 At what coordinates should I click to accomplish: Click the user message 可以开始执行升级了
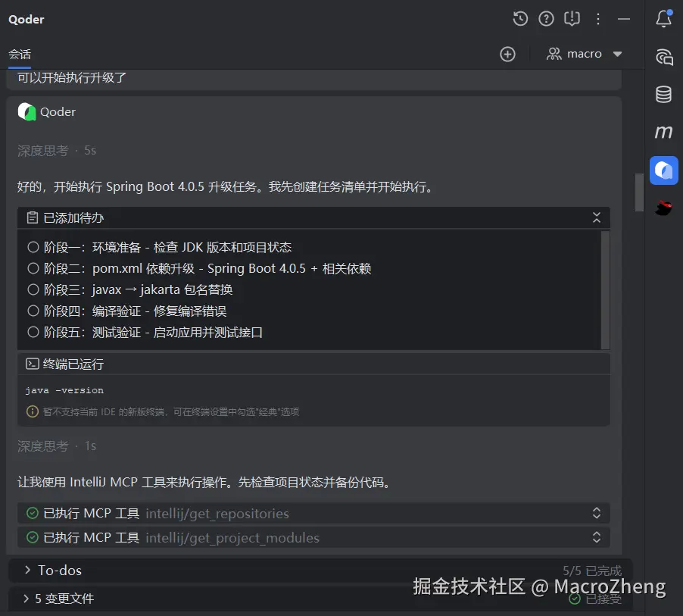coord(72,77)
